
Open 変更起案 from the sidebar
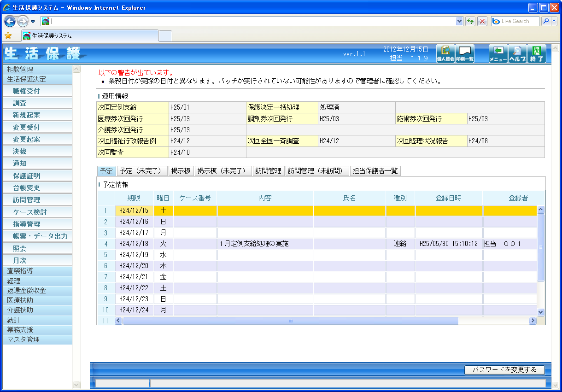click(37, 140)
